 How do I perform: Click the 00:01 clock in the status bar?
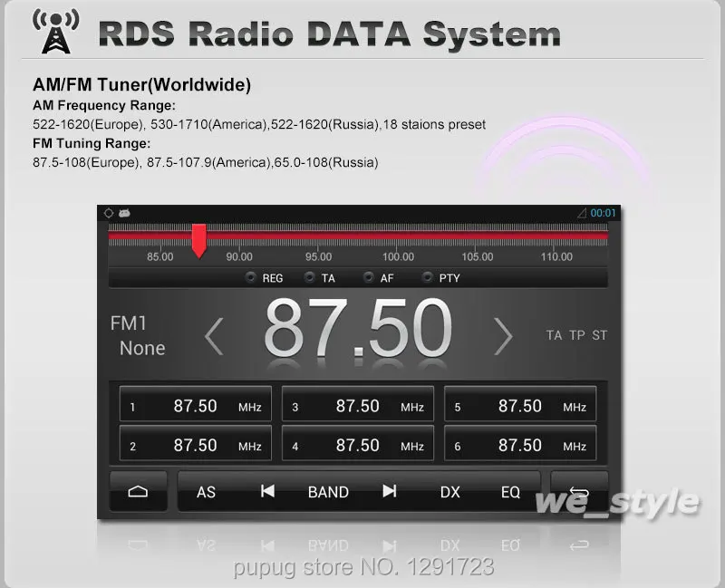pos(603,213)
